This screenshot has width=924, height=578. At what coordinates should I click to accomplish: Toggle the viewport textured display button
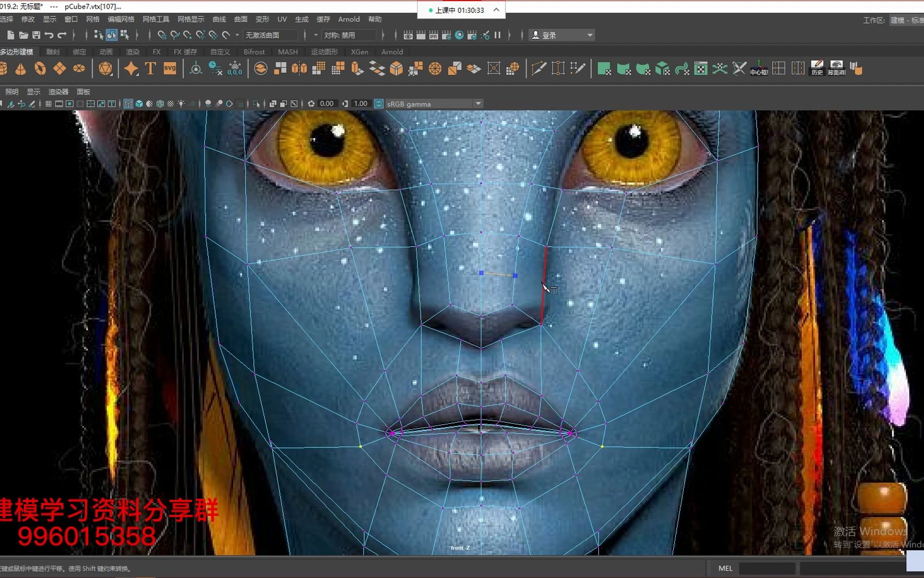[x=171, y=104]
